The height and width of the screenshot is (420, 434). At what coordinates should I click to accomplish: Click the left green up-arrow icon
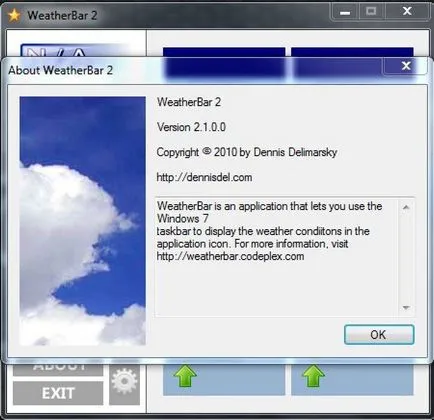[x=185, y=376]
